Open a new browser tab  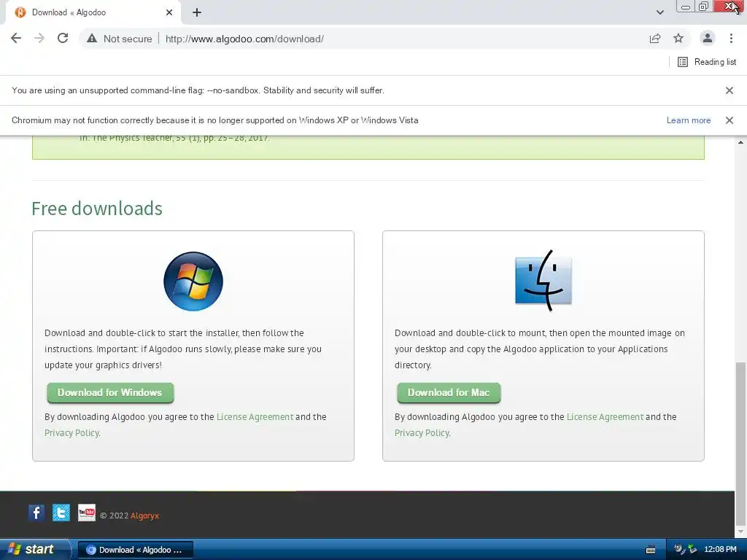(x=197, y=12)
